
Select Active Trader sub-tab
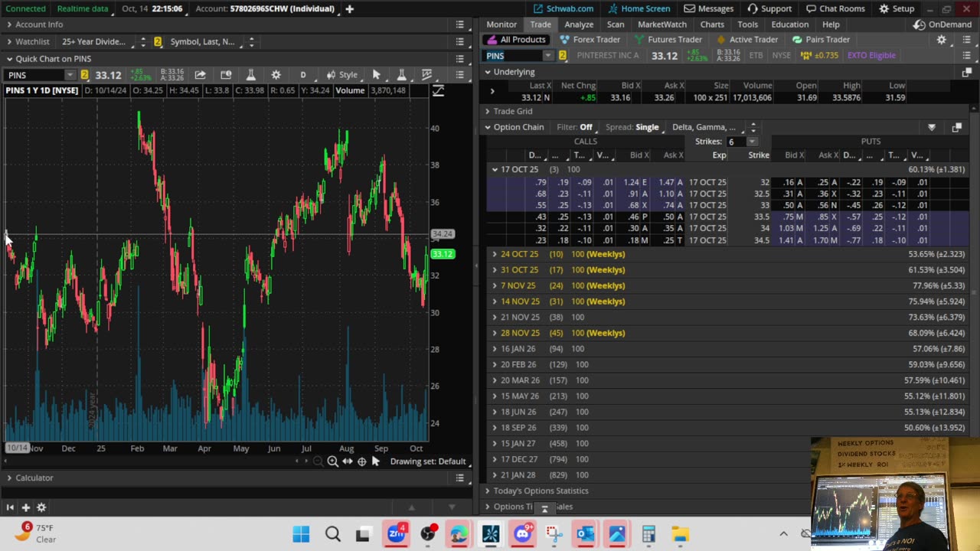[x=746, y=40]
